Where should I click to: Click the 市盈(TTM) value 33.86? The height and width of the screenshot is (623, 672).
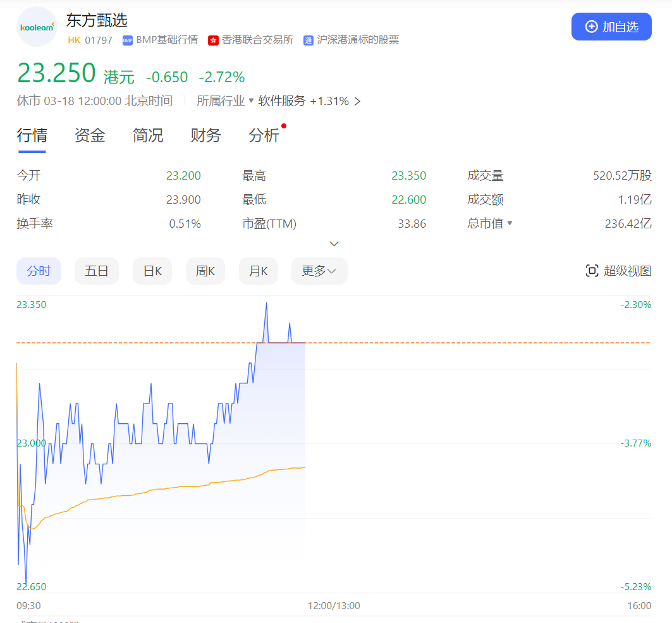pos(412,224)
